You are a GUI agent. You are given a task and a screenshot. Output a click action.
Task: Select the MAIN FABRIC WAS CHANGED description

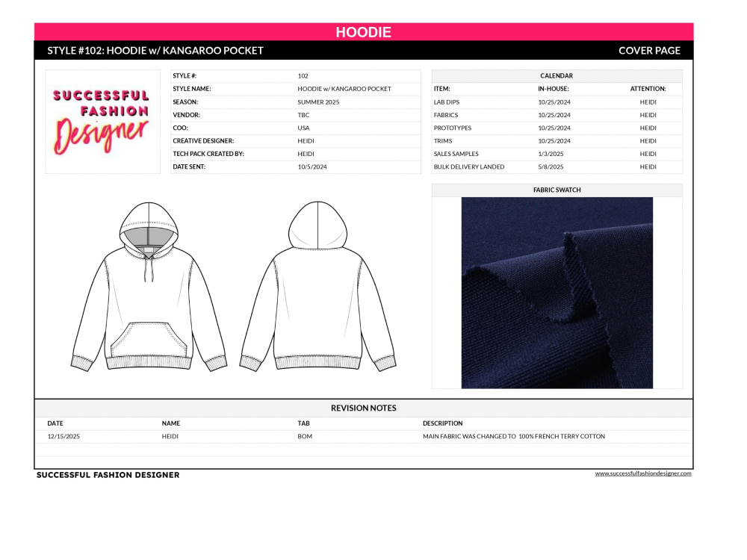514,436
